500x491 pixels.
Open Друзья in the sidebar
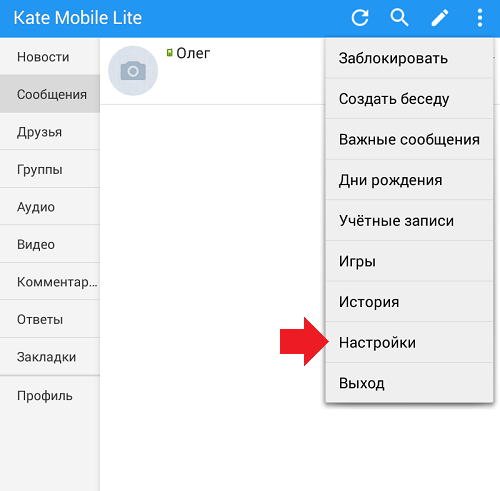50,132
